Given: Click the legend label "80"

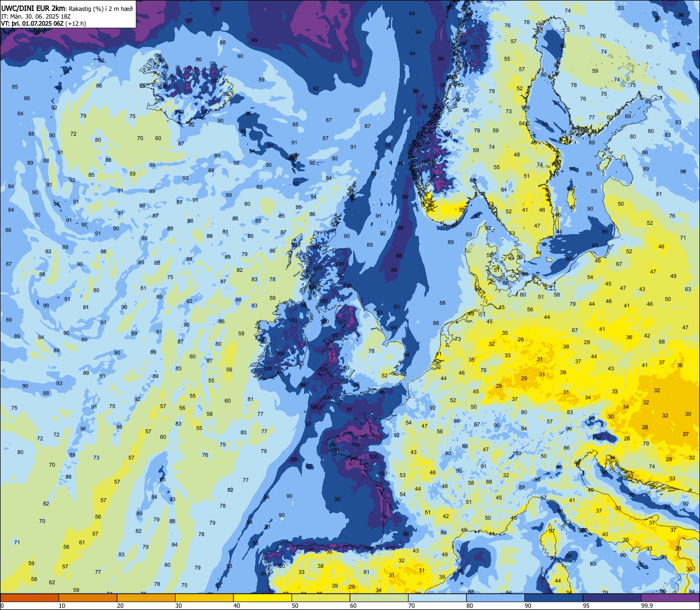Looking at the screenshot, I should click(x=470, y=606).
